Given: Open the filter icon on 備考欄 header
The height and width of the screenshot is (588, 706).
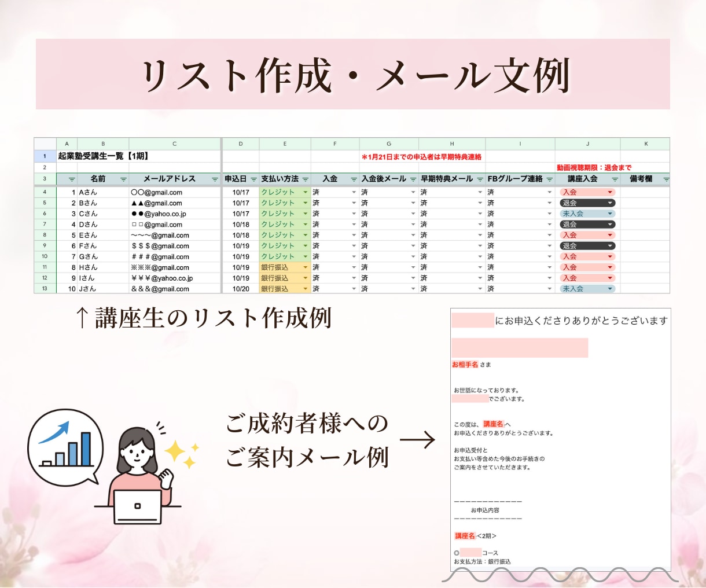Looking at the screenshot, I should click(x=666, y=179).
